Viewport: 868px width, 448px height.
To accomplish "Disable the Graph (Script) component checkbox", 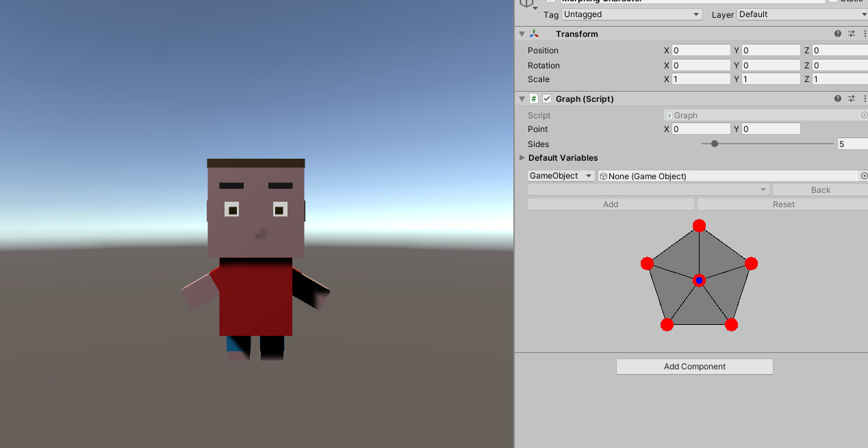I will [x=547, y=98].
